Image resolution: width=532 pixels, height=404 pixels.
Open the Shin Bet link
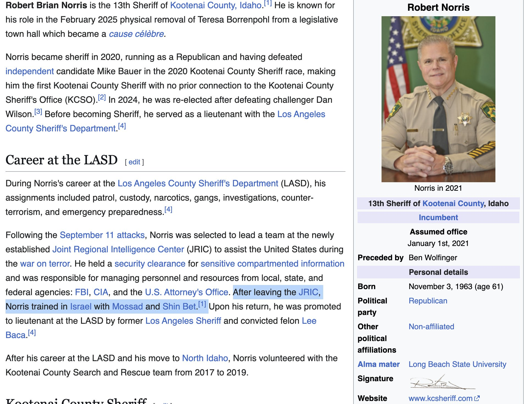[179, 306]
